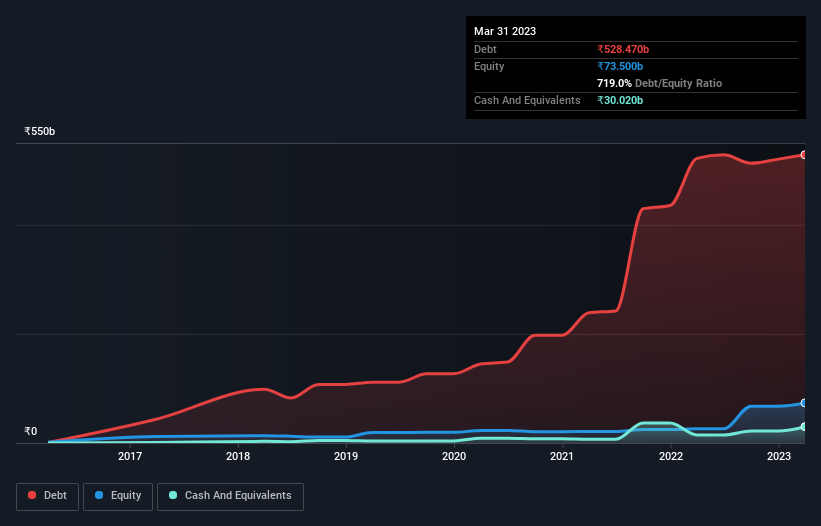
Task: Click the 2021 axis label
Action: pyautogui.click(x=562, y=456)
